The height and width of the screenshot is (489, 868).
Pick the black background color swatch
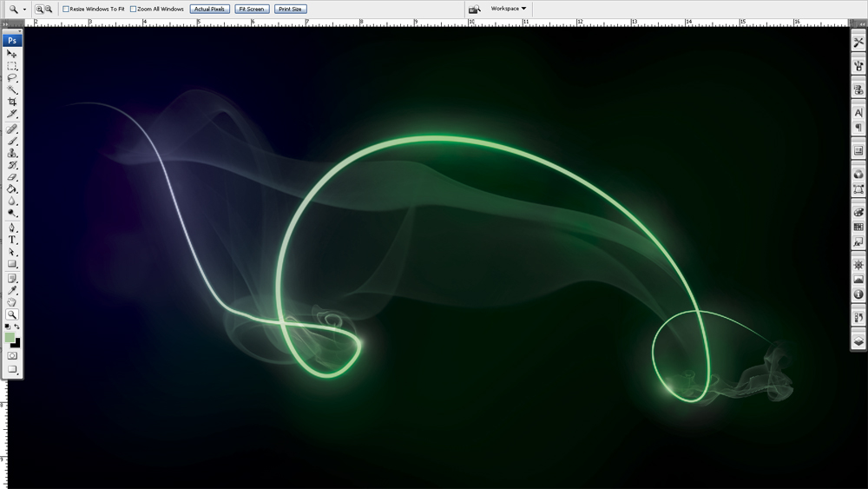click(16, 345)
